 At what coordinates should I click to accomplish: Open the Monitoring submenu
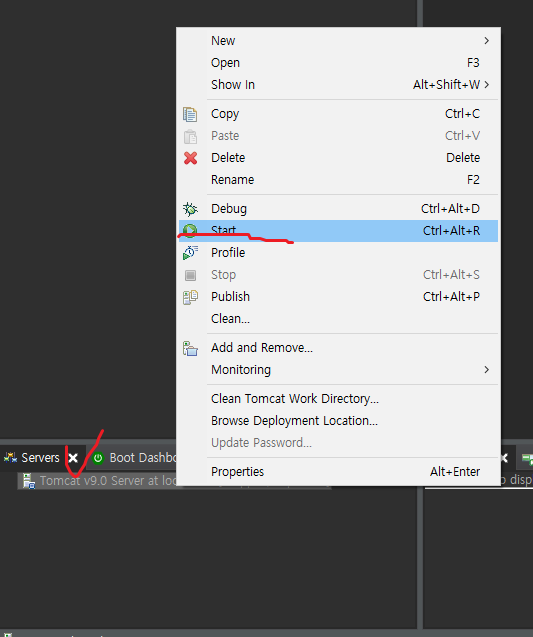click(338, 370)
